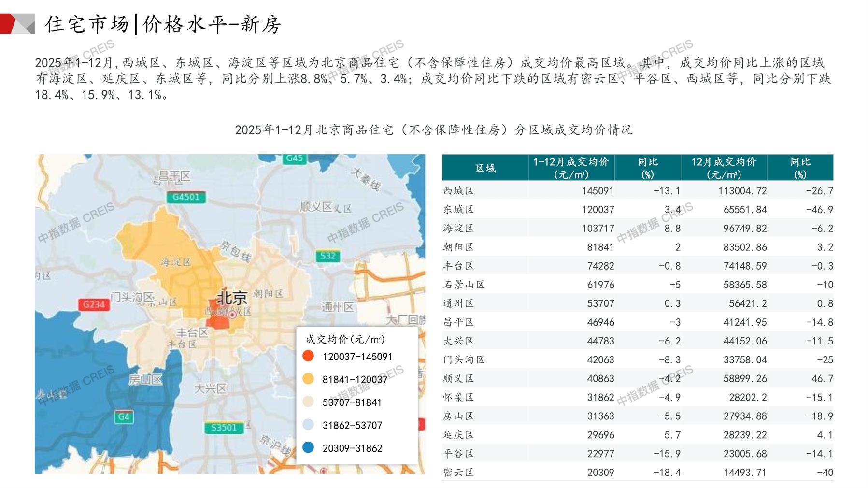Select the 1-12月成交均价 column header

tap(571, 168)
